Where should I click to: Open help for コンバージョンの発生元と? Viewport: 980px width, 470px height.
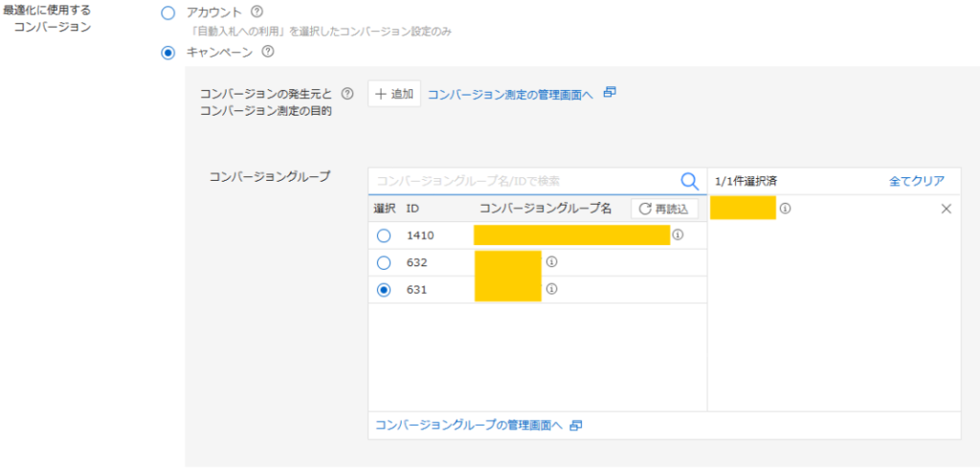pos(347,94)
